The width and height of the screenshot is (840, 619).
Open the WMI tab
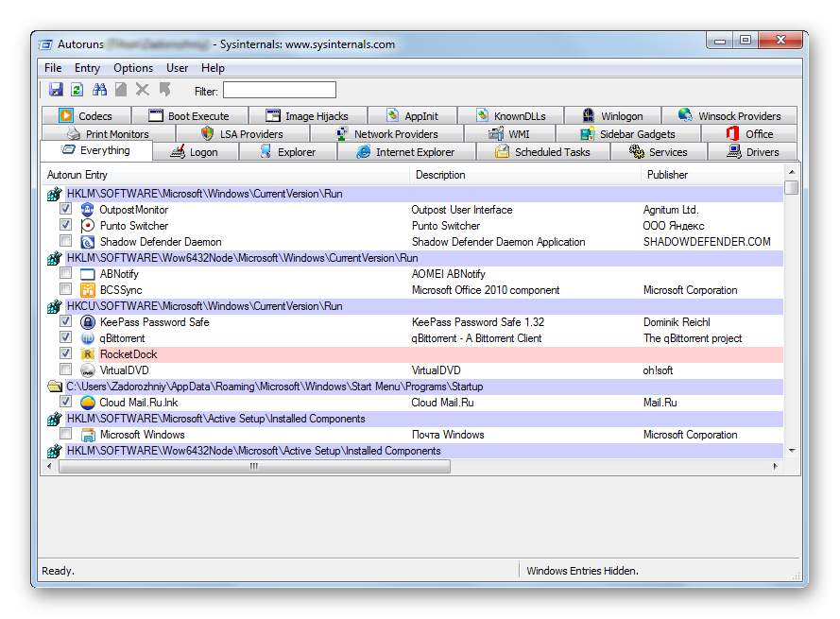(509, 134)
